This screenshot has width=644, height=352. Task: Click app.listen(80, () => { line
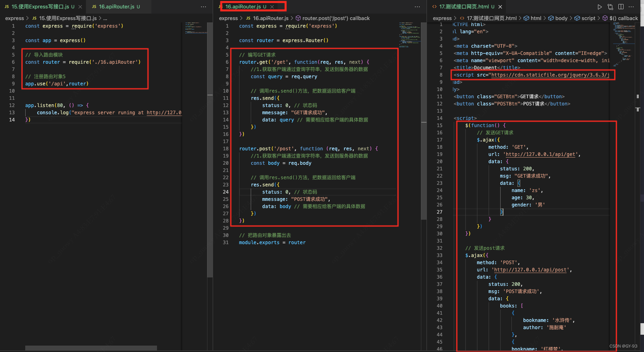(57, 105)
